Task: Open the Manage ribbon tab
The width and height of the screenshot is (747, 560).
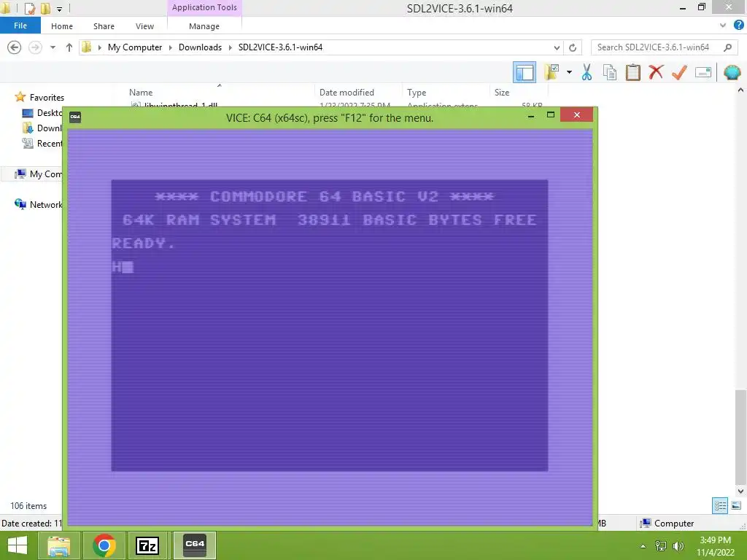Action: pos(204,26)
